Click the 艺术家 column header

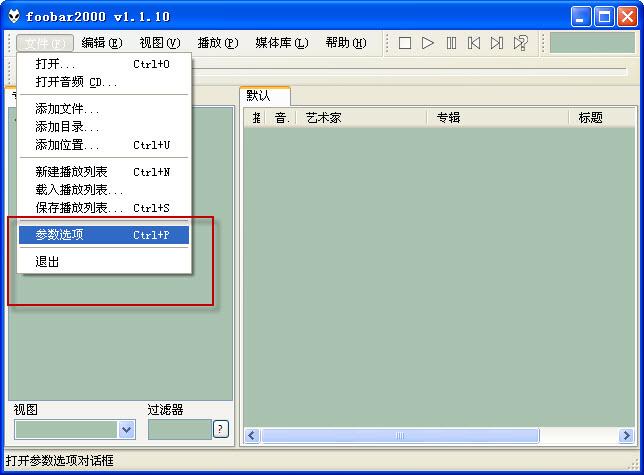coord(361,118)
